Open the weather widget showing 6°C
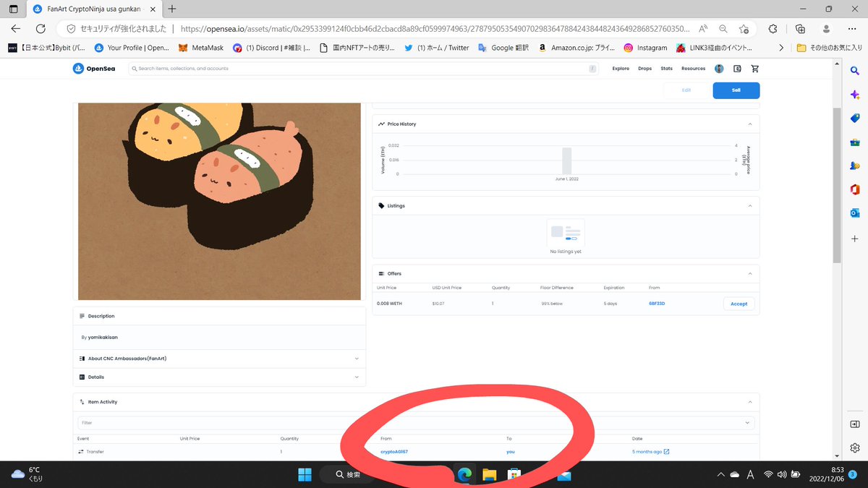The image size is (868, 488). point(26,474)
